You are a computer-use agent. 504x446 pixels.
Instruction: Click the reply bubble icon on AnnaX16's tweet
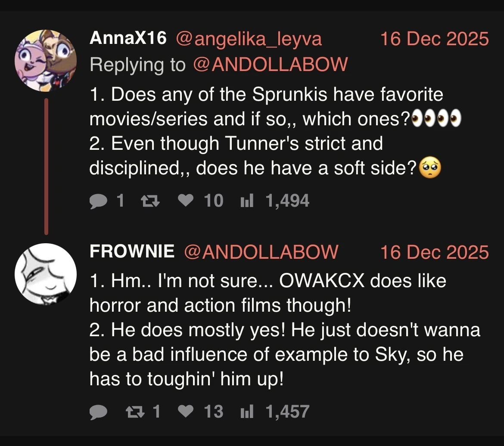(98, 201)
